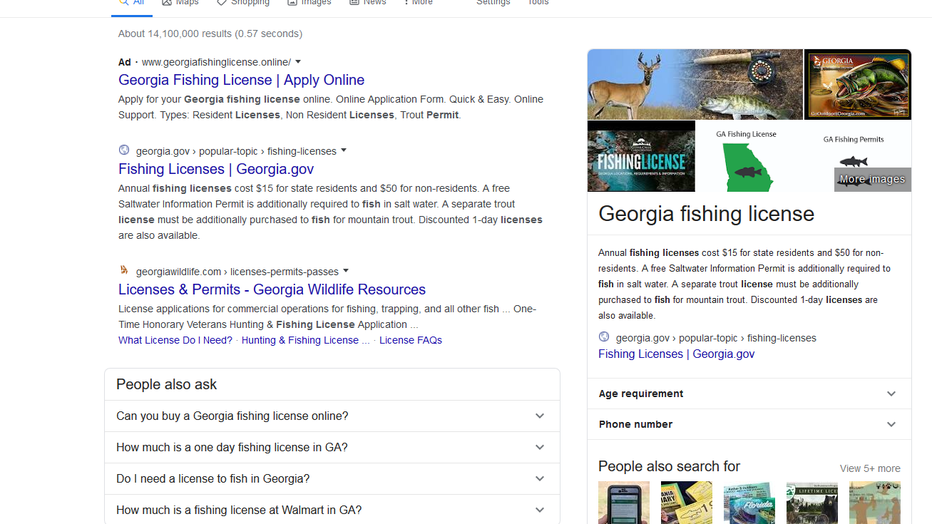The height and width of the screenshot is (524, 932).
Task: Open Licenses & Permits Georgia Wildlife Resources
Action: pyautogui.click(x=272, y=289)
